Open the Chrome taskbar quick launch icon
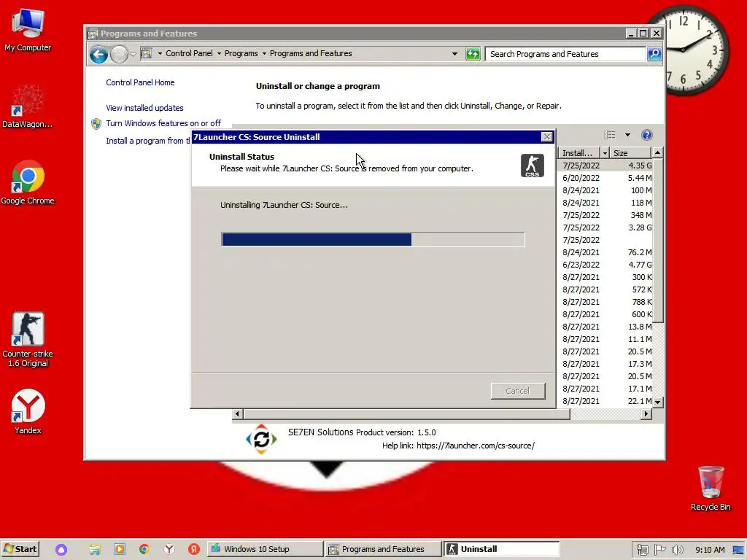 (144, 549)
